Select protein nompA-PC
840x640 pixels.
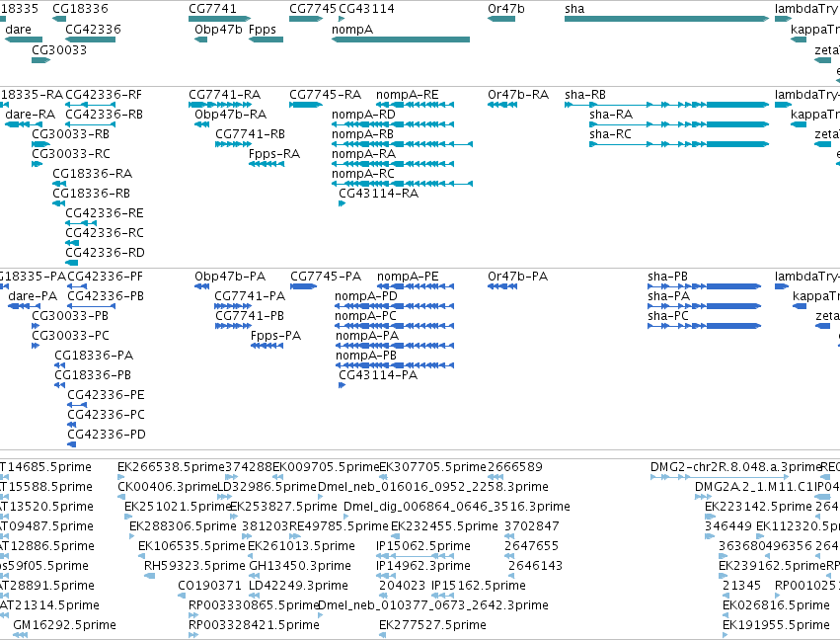pos(394,326)
